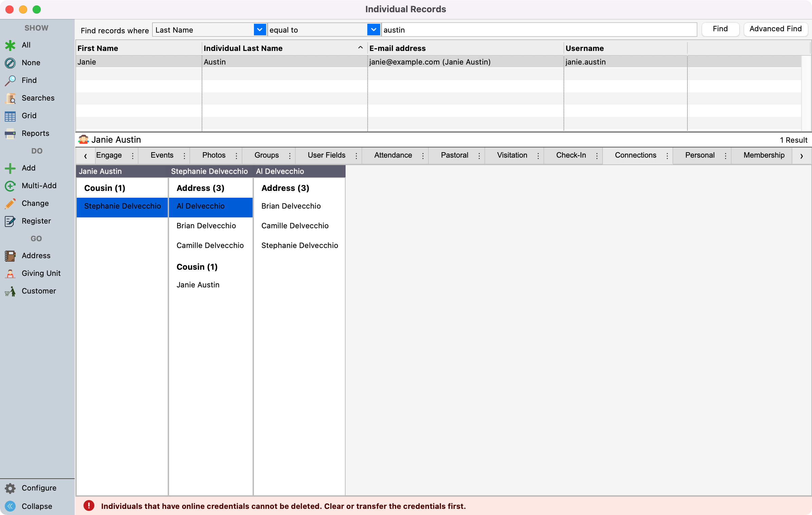The height and width of the screenshot is (515, 812).
Task: Open the Connections tab options menu dots
Action: click(x=667, y=156)
